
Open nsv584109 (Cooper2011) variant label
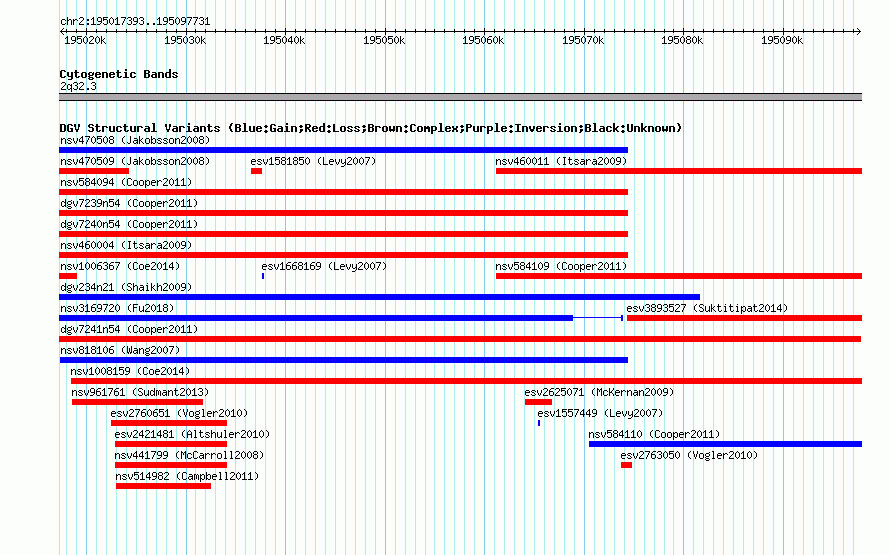click(561, 266)
